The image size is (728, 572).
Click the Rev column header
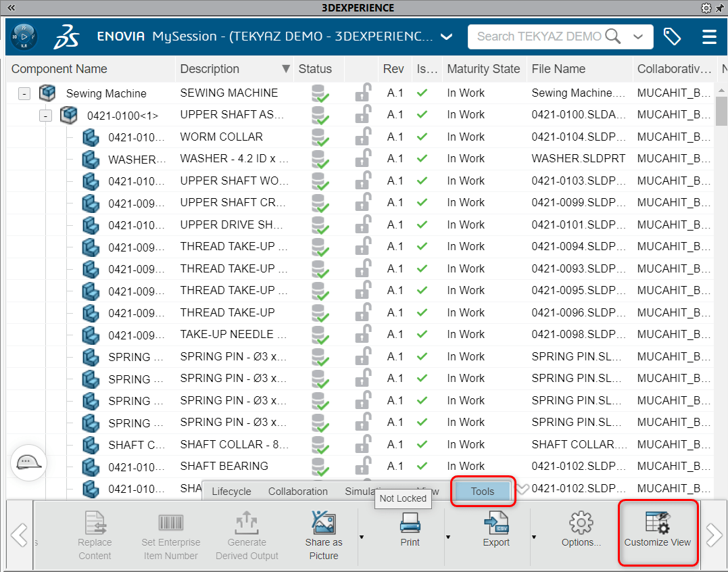[393, 69]
